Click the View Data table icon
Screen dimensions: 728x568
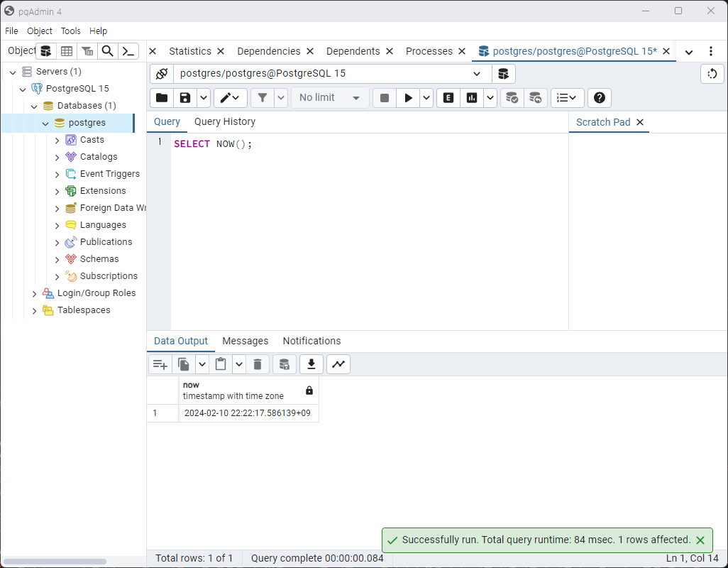tap(67, 51)
